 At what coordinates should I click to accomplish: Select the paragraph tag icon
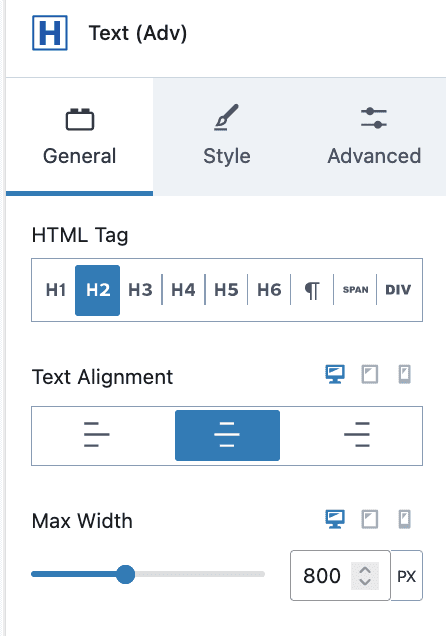pos(312,290)
